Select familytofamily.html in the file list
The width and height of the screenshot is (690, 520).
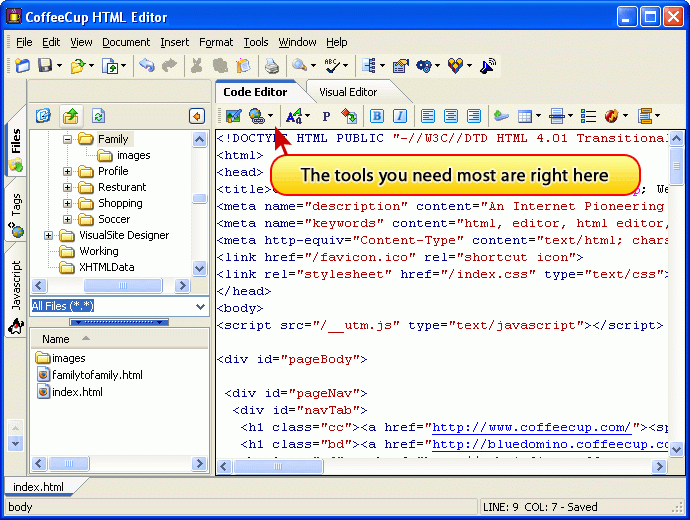(97, 375)
